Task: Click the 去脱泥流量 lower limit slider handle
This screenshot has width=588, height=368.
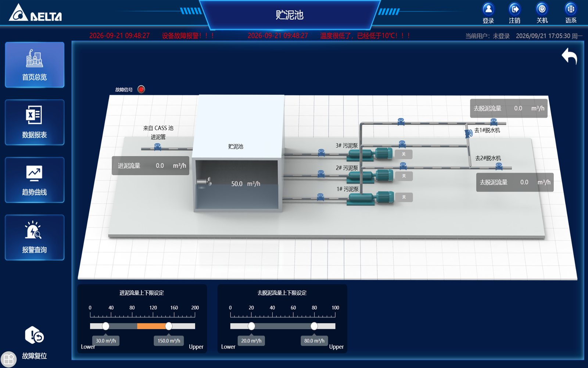Action: (x=251, y=326)
